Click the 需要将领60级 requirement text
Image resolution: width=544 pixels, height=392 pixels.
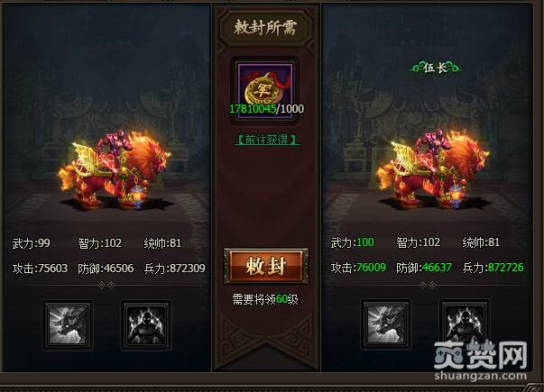click(265, 299)
